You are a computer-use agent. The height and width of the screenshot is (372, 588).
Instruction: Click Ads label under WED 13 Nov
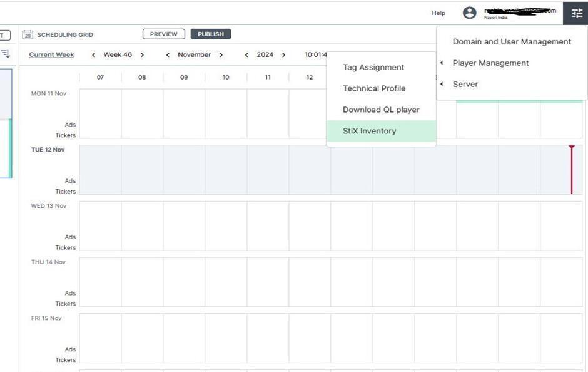point(70,237)
